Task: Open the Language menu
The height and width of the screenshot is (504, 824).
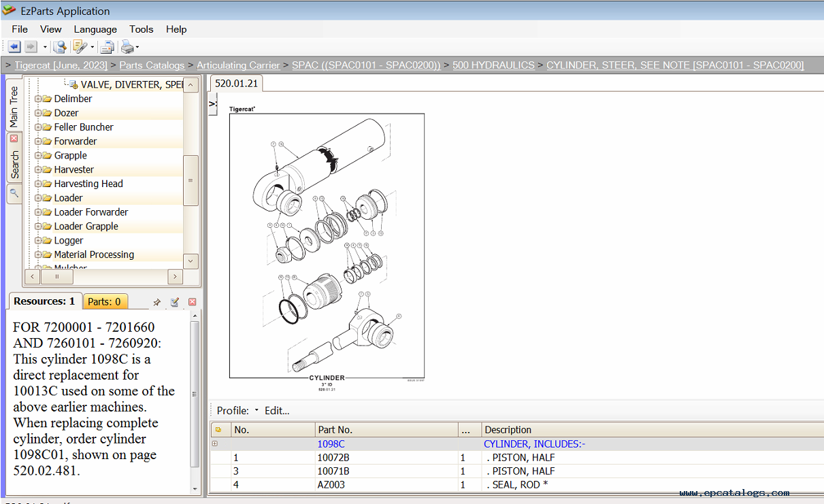Action: click(x=95, y=29)
